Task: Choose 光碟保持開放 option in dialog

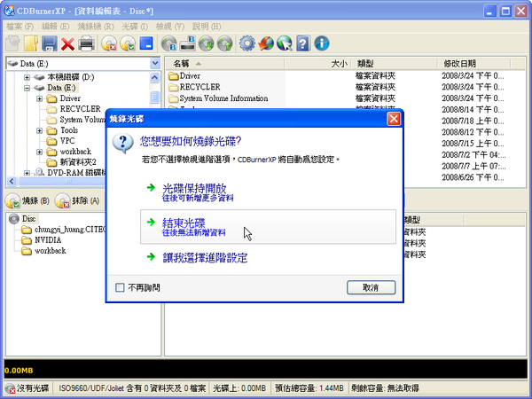Action: pos(268,192)
